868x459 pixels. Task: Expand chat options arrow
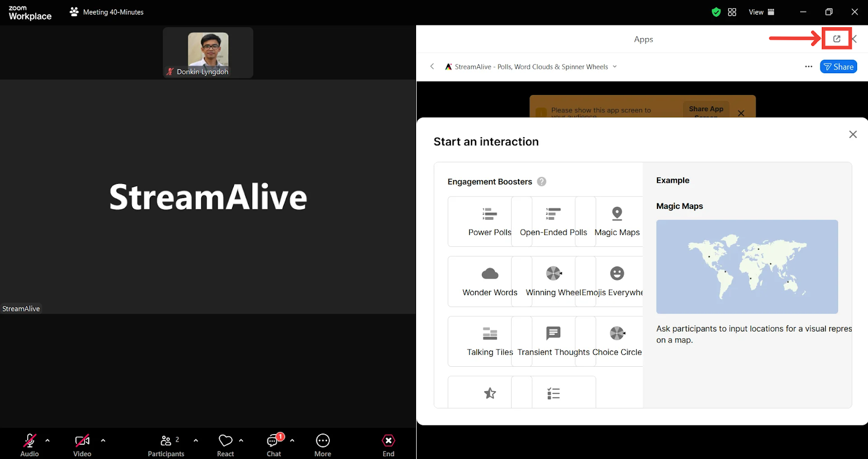(292, 441)
